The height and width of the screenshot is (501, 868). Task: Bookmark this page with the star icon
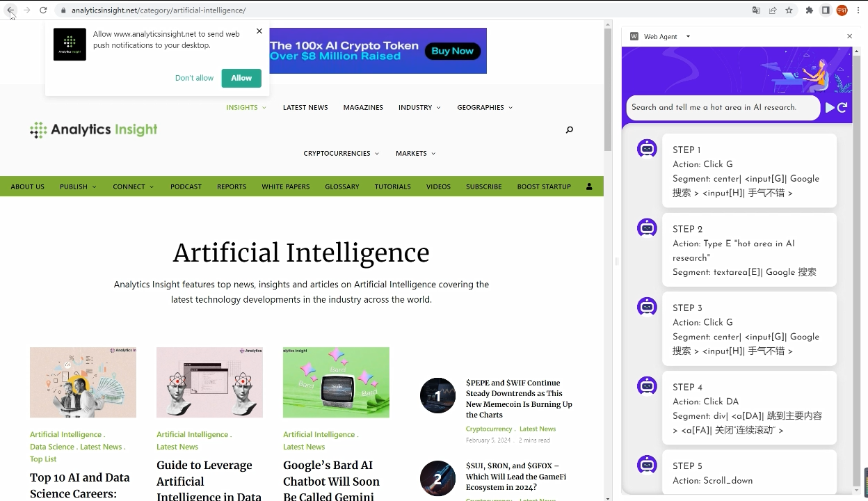click(x=789, y=10)
